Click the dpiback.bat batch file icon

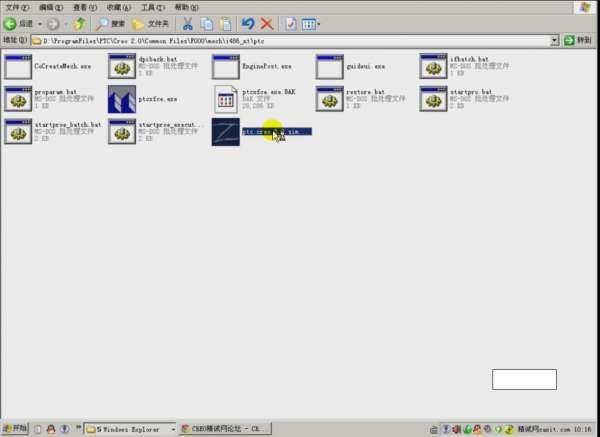[x=122, y=67]
